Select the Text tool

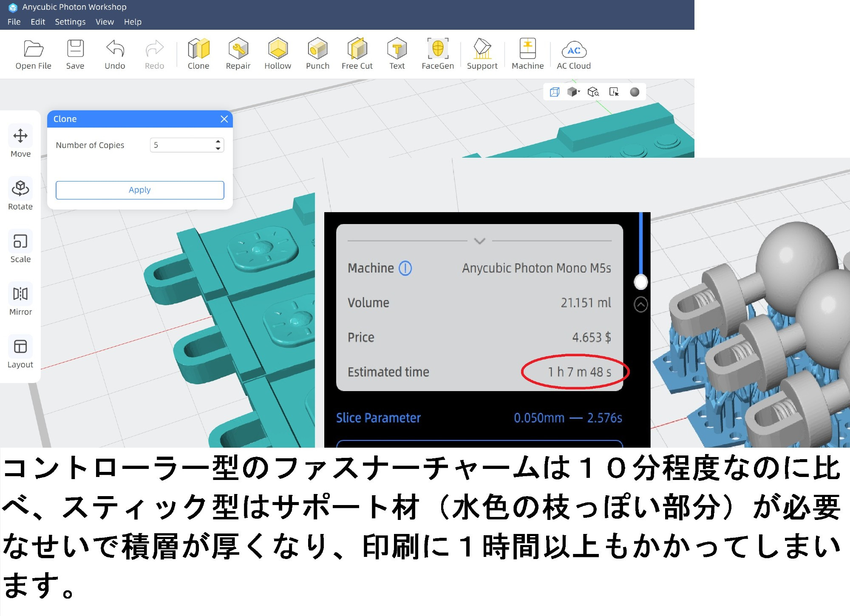(x=397, y=54)
